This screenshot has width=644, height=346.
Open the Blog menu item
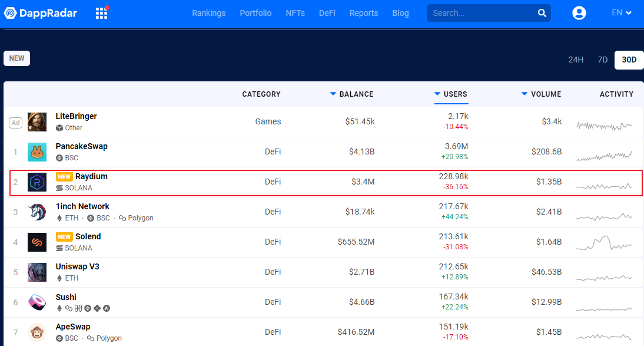[x=400, y=13]
